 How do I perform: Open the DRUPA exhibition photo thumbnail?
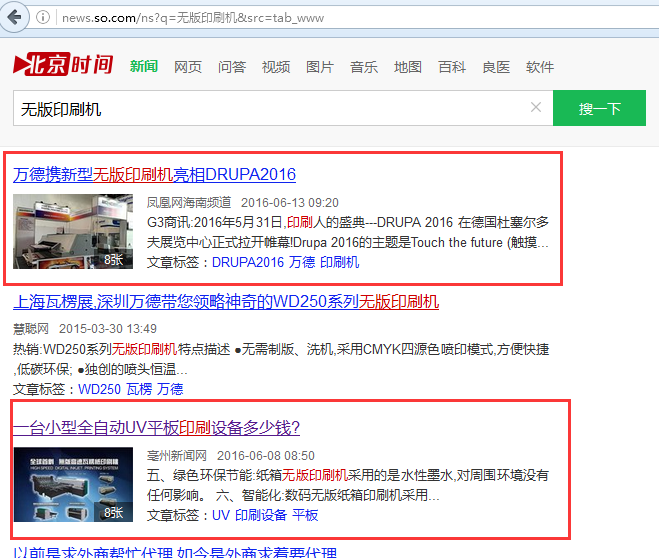(73, 231)
